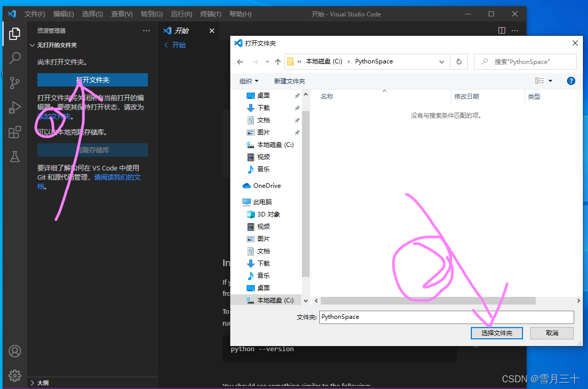Expand the 大纲 outline section

[39, 383]
